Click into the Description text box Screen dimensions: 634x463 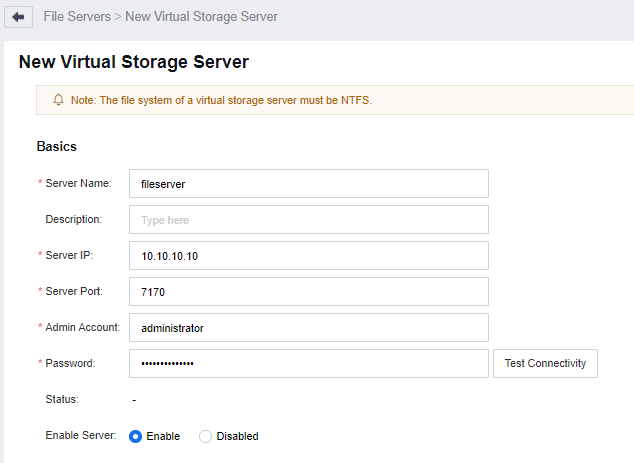[x=308, y=220]
